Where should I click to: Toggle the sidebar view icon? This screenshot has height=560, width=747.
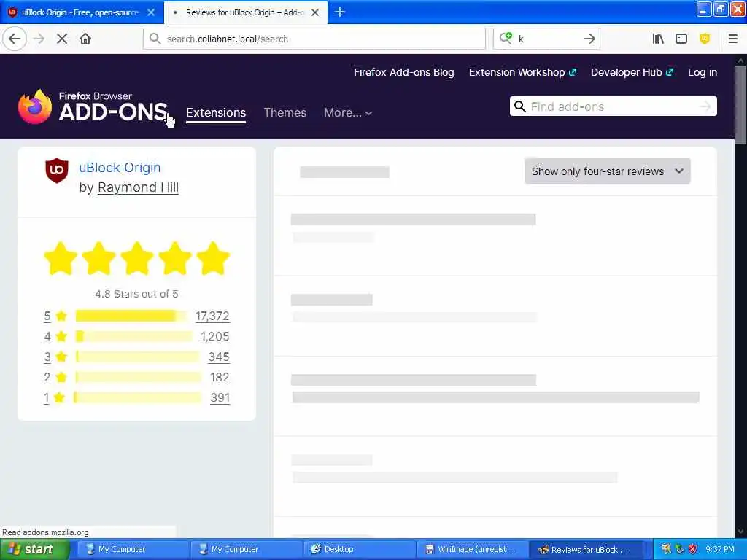681,39
